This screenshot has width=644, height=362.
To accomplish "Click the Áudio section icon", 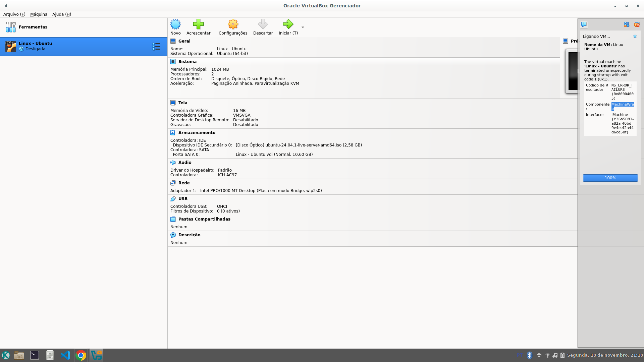I will click(x=173, y=162).
